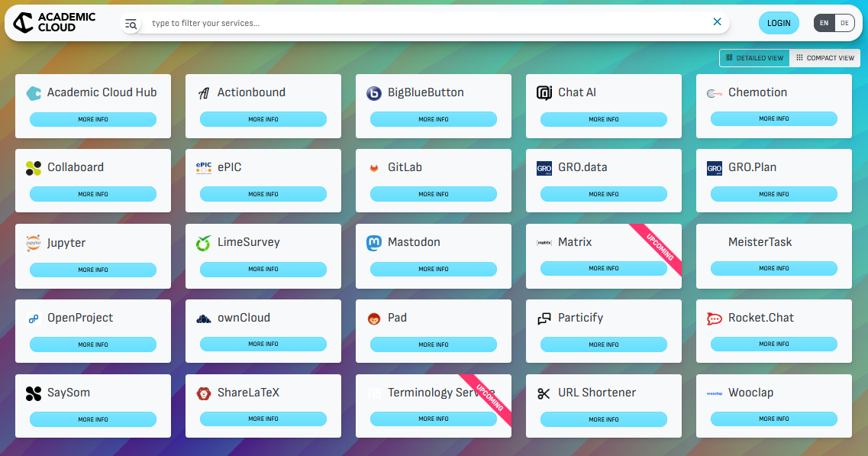The width and height of the screenshot is (868, 456).
Task: Open More Info for Matrix
Action: tap(603, 268)
